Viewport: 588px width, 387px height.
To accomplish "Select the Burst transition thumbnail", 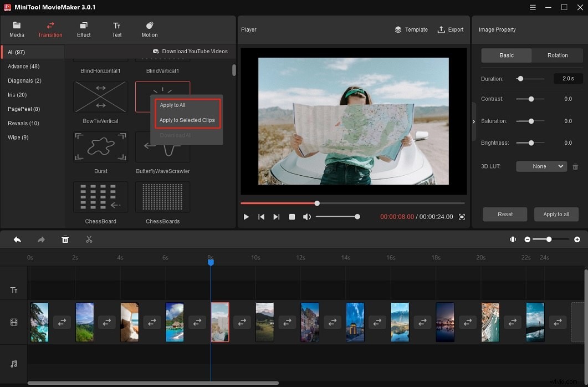I will point(100,147).
